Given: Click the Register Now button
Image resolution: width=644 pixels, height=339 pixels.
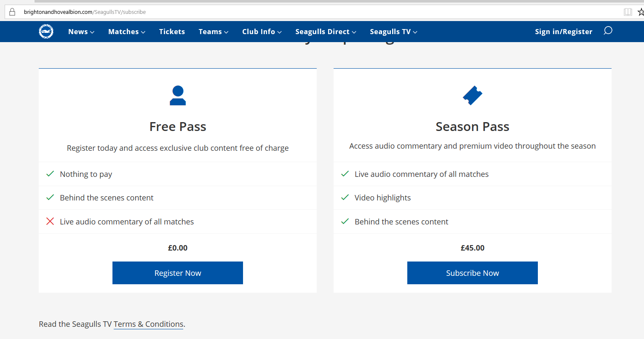Looking at the screenshot, I should 178,273.
